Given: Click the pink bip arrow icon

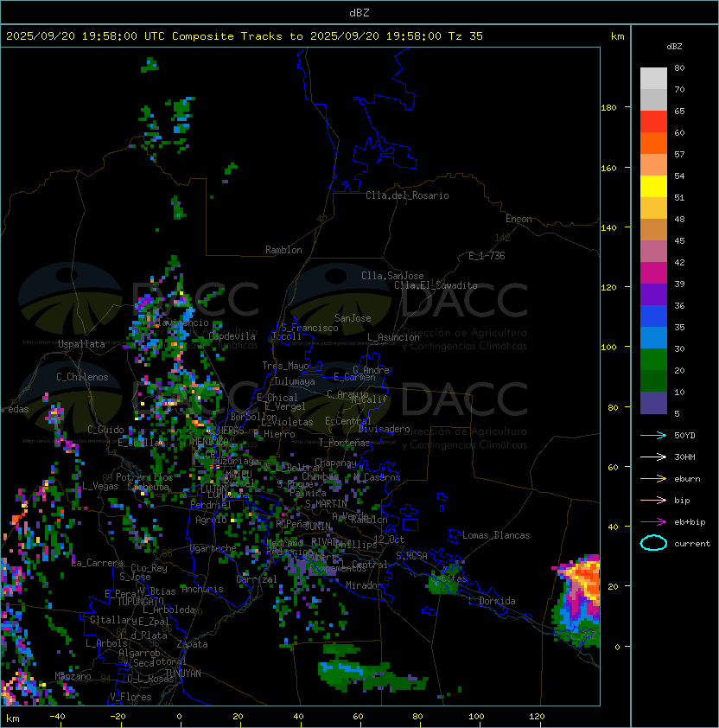Looking at the screenshot, I should tap(653, 500).
